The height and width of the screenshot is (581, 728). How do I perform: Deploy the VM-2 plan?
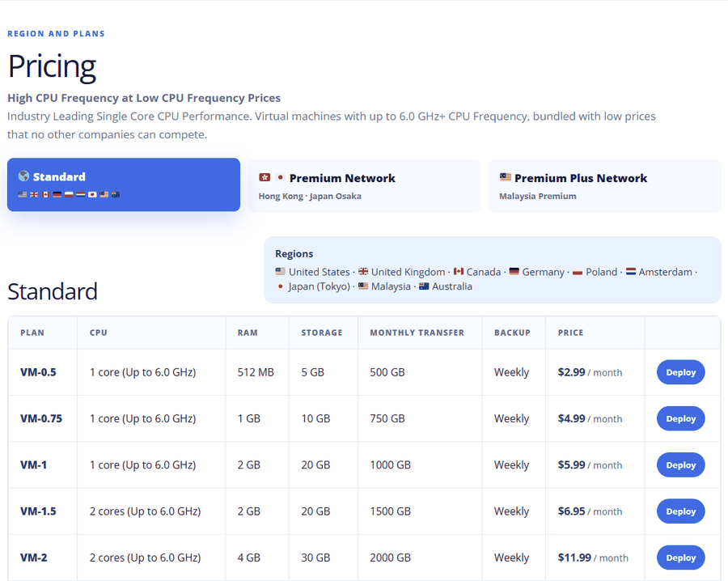680,558
